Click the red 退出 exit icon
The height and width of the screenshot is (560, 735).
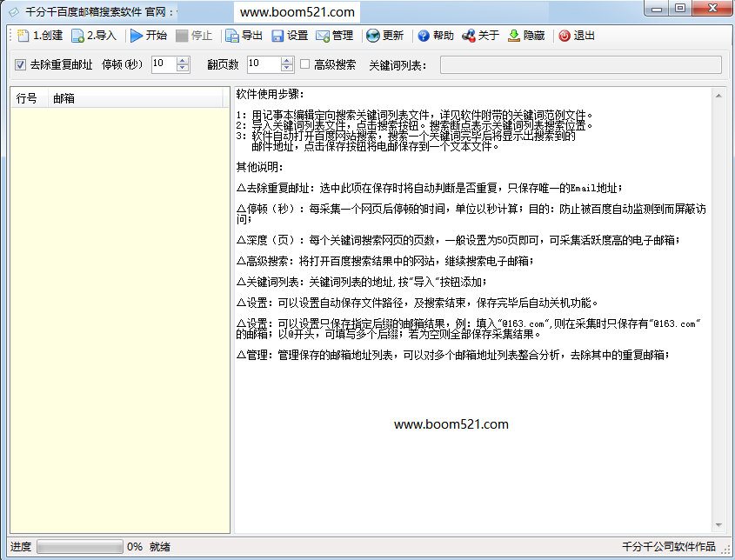565,36
